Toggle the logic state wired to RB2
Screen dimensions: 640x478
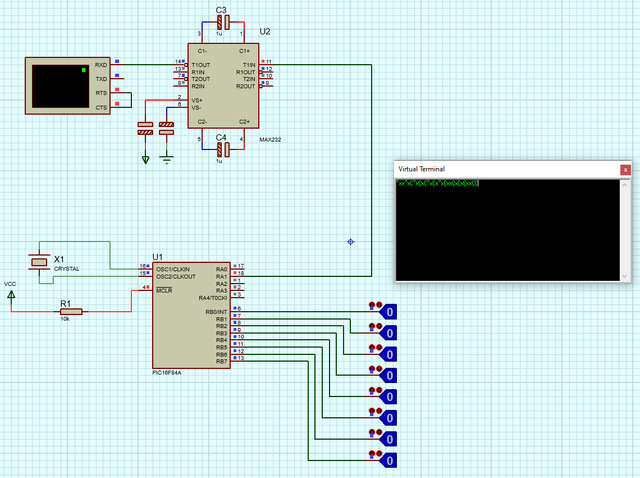[389, 354]
